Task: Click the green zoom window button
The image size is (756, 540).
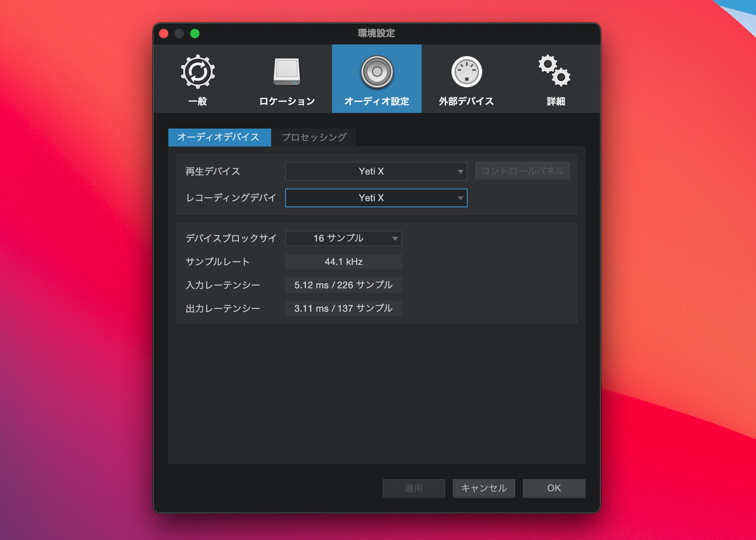Action: point(195,34)
